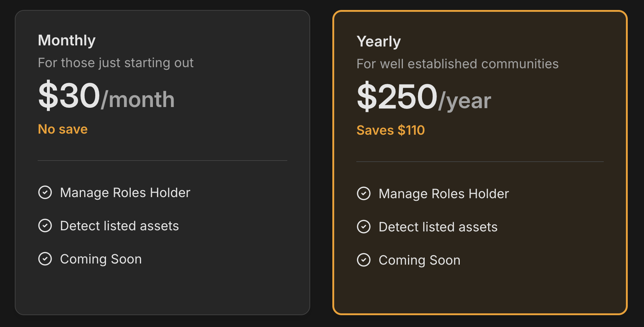The height and width of the screenshot is (327, 644).
Task: Click Monthly "Manage Roles Holder" feature text
Action: pyautogui.click(x=125, y=193)
